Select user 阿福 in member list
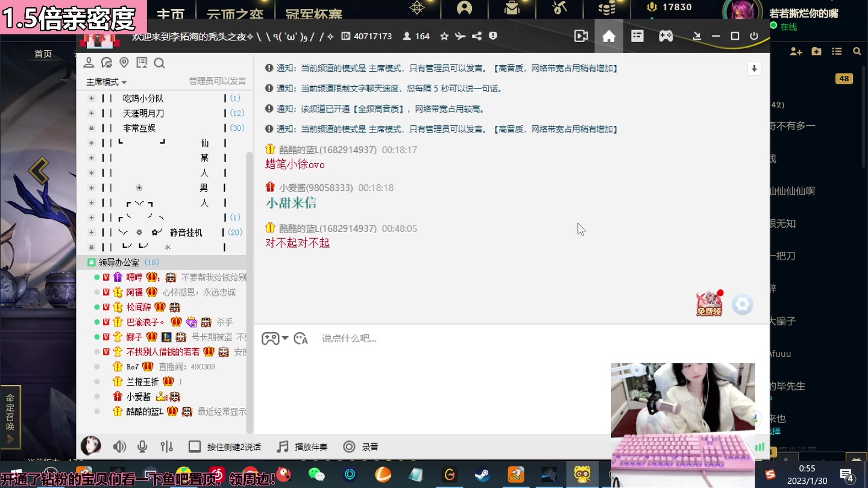This screenshot has height=488, width=868. pyautogui.click(x=134, y=292)
